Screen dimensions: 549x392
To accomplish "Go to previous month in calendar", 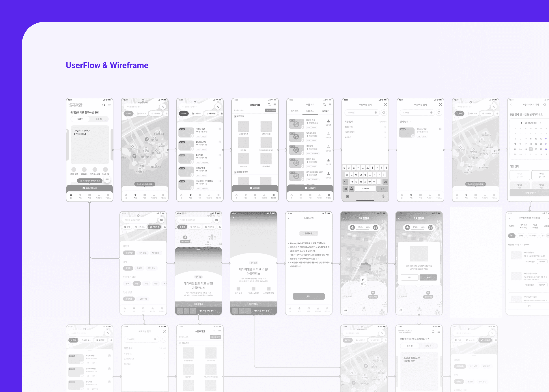I will pos(521,123).
